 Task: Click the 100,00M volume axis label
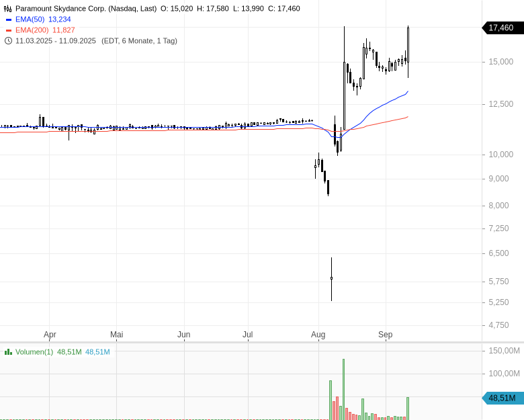pyautogui.click(x=505, y=374)
